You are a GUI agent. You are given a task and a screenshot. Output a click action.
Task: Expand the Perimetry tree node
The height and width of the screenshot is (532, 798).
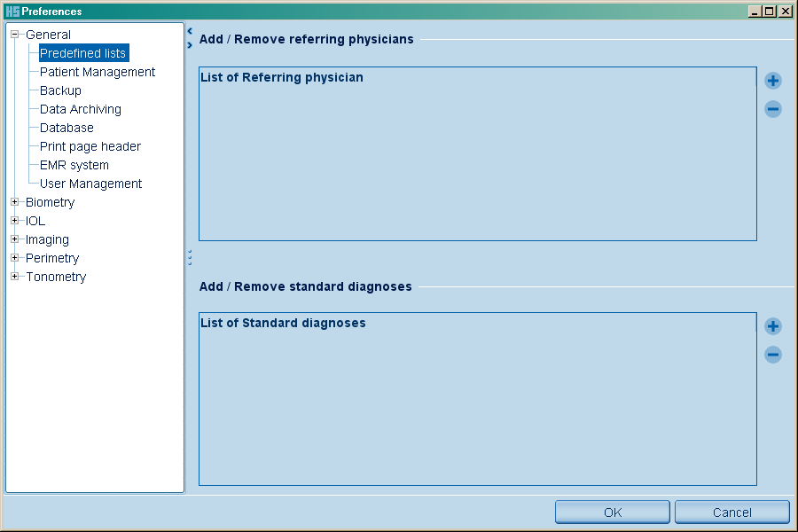(x=15, y=258)
